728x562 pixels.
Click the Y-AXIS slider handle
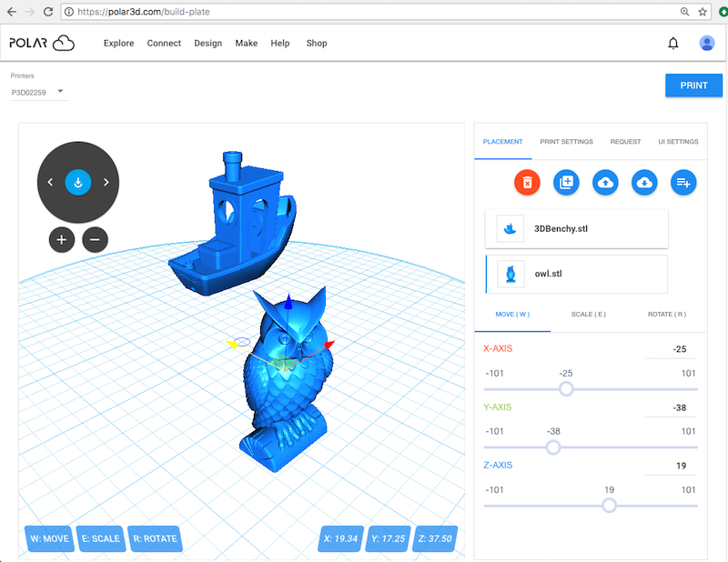(553, 447)
